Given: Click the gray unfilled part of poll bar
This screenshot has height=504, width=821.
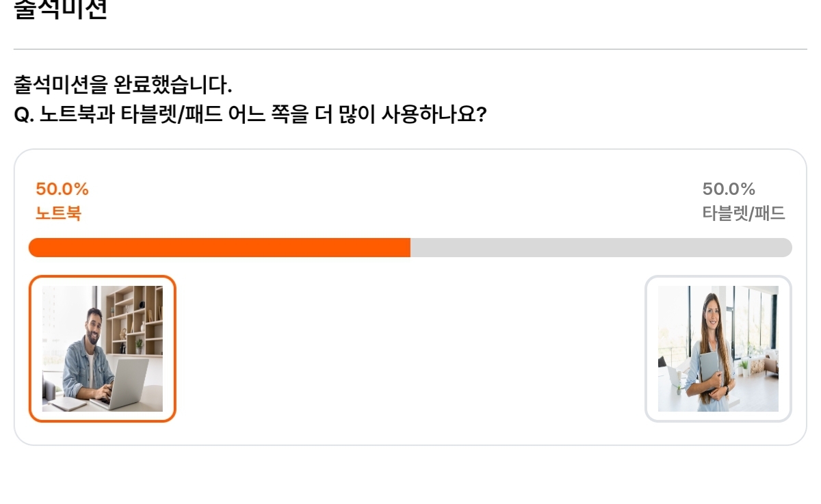Looking at the screenshot, I should point(601,248).
